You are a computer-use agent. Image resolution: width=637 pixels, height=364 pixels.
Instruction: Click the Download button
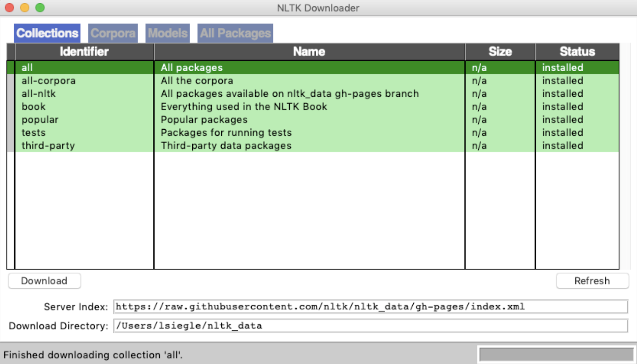(x=44, y=281)
